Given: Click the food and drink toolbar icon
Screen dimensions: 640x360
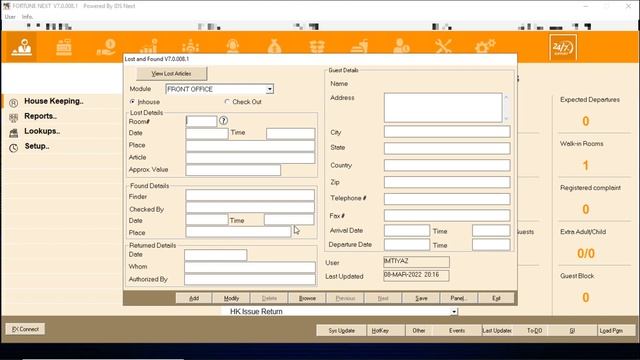Looking at the screenshot, I should 360,46.
